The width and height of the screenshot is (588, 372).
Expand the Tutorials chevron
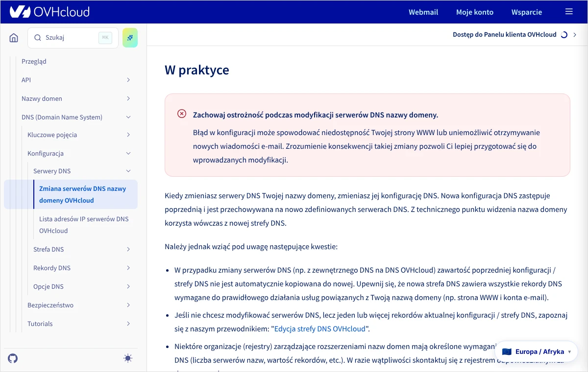(128, 324)
